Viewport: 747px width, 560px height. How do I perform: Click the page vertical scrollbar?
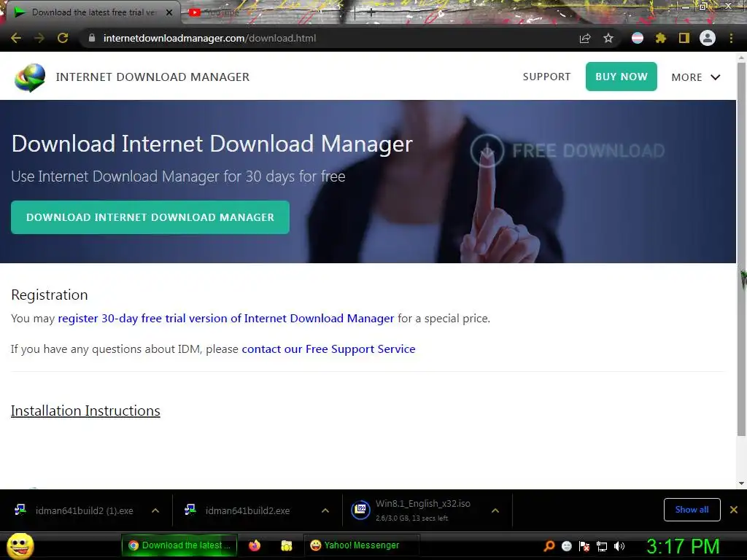pyautogui.click(x=741, y=249)
